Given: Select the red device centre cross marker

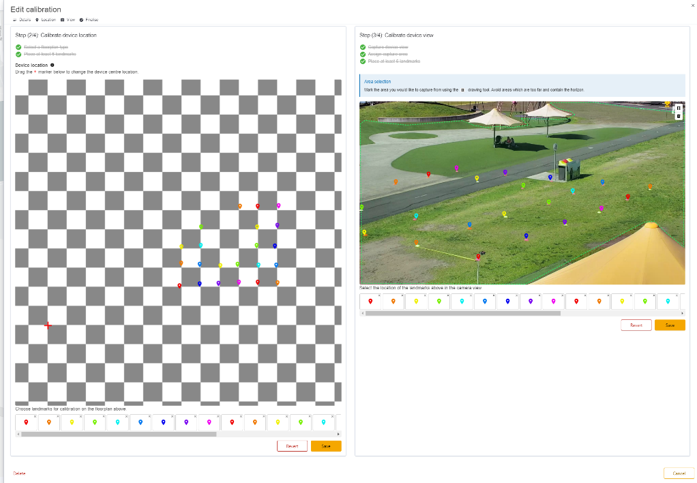Looking at the screenshot, I should pyautogui.click(x=48, y=326).
